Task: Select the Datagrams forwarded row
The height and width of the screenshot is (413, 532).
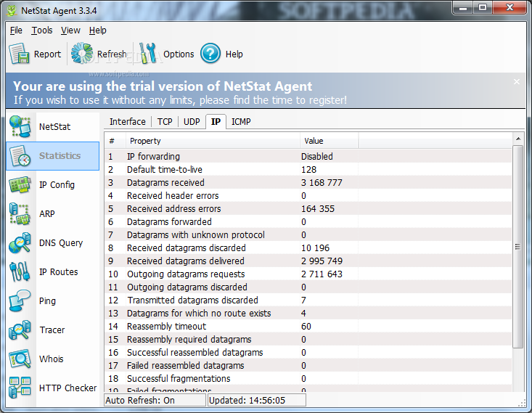Action: point(308,221)
